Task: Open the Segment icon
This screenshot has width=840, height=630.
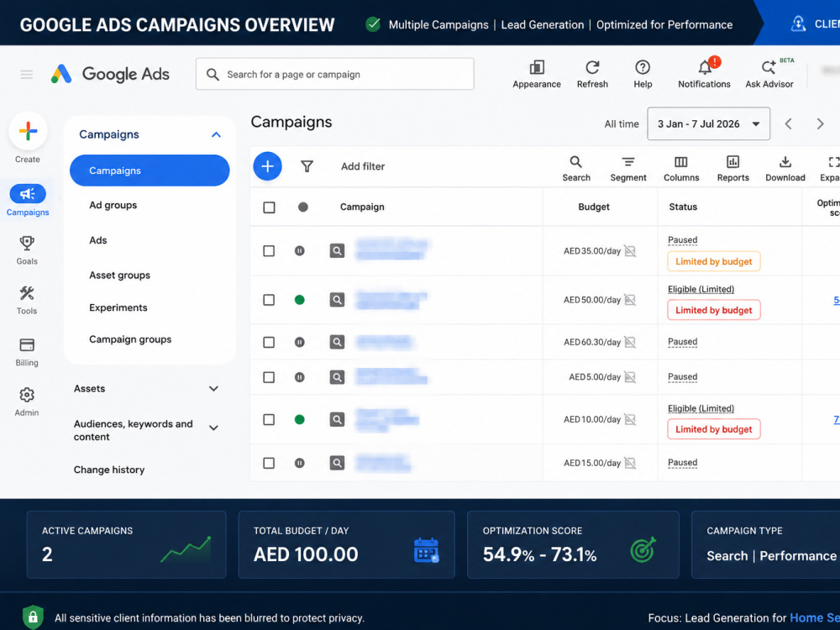Action: [x=628, y=162]
